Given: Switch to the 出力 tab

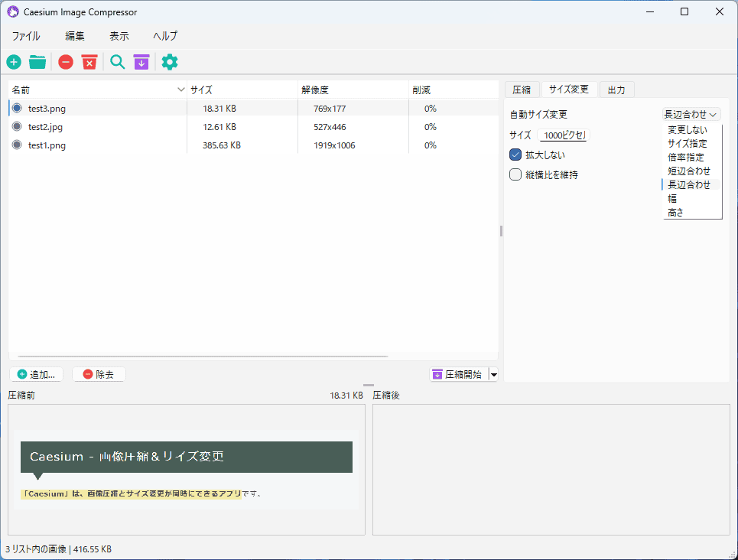Looking at the screenshot, I should (x=616, y=90).
